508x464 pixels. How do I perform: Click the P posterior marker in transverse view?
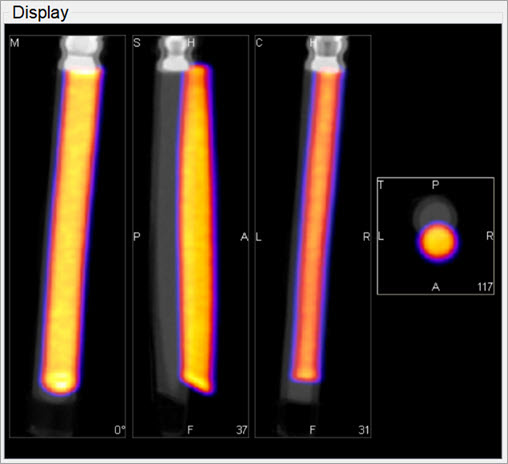click(x=435, y=185)
